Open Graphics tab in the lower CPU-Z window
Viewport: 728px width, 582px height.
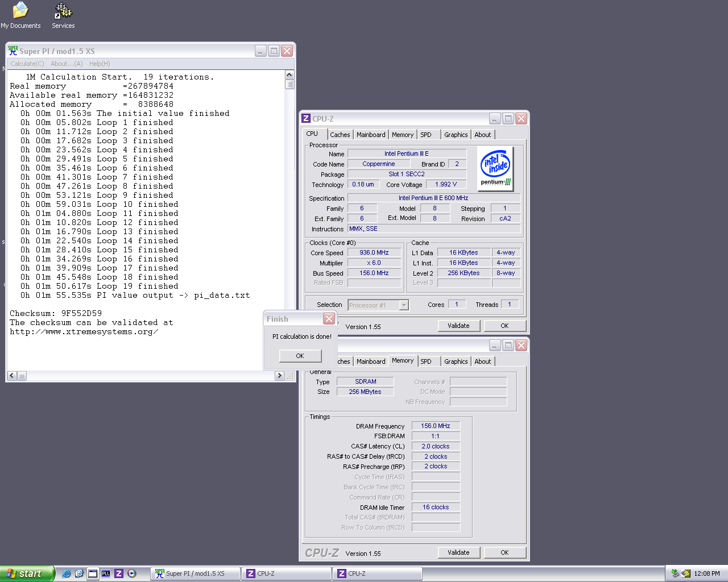point(456,361)
